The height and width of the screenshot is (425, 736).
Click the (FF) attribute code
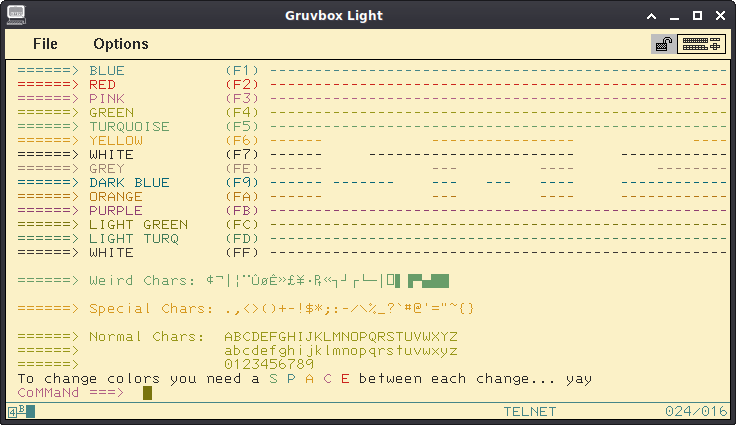(242, 253)
